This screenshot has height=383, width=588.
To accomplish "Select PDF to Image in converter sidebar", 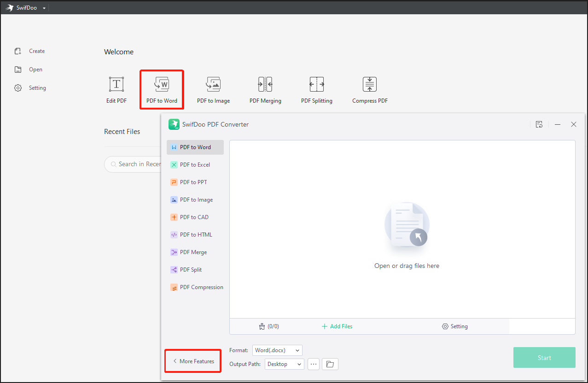I will (x=195, y=200).
